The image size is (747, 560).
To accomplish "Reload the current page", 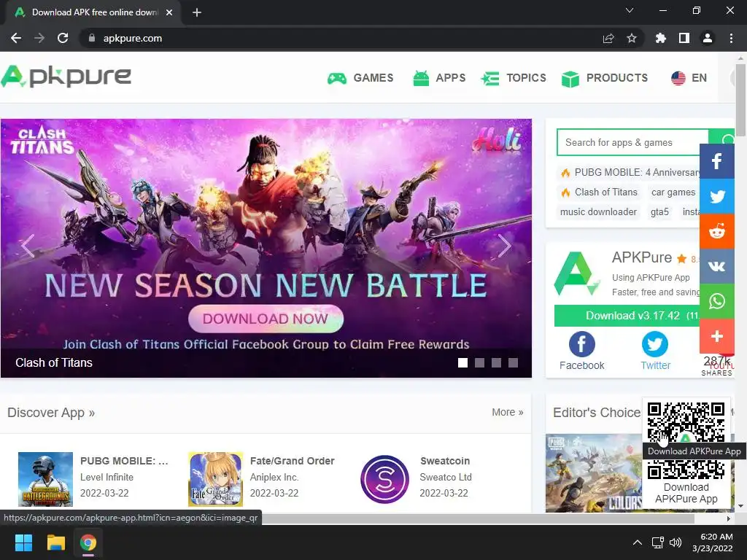I will point(63,38).
